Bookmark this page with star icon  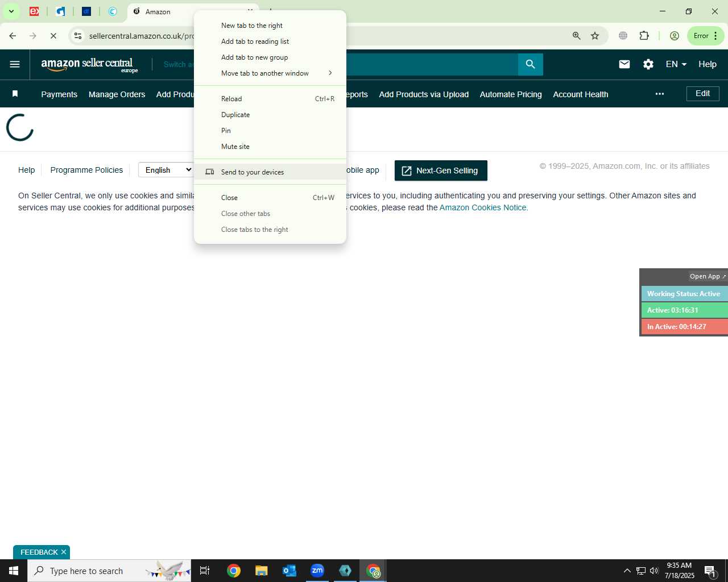tap(595, 36)
